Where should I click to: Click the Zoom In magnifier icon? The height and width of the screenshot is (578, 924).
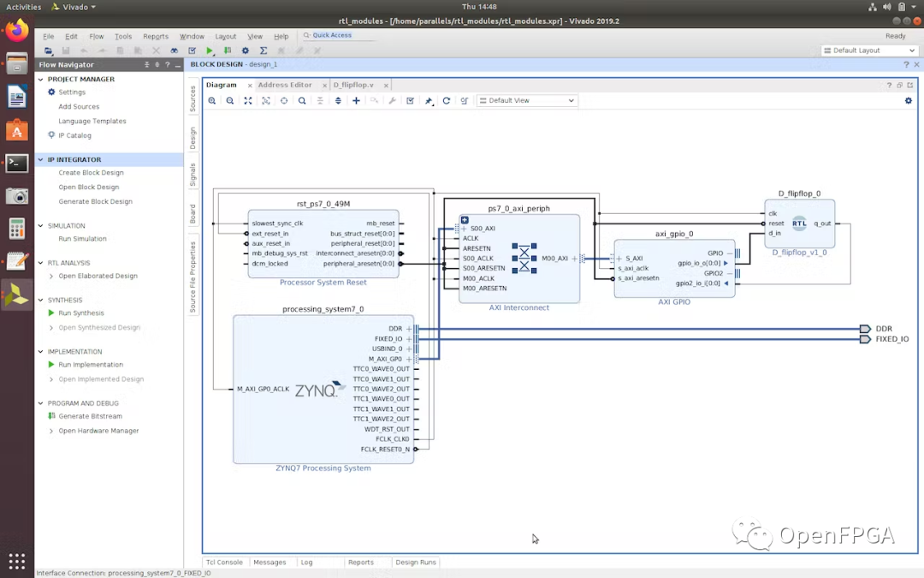[x=212, y=101]
